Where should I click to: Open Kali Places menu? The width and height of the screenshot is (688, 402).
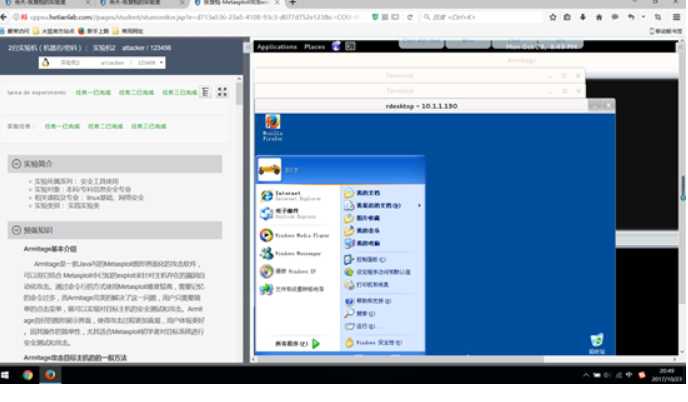point(314,47)
